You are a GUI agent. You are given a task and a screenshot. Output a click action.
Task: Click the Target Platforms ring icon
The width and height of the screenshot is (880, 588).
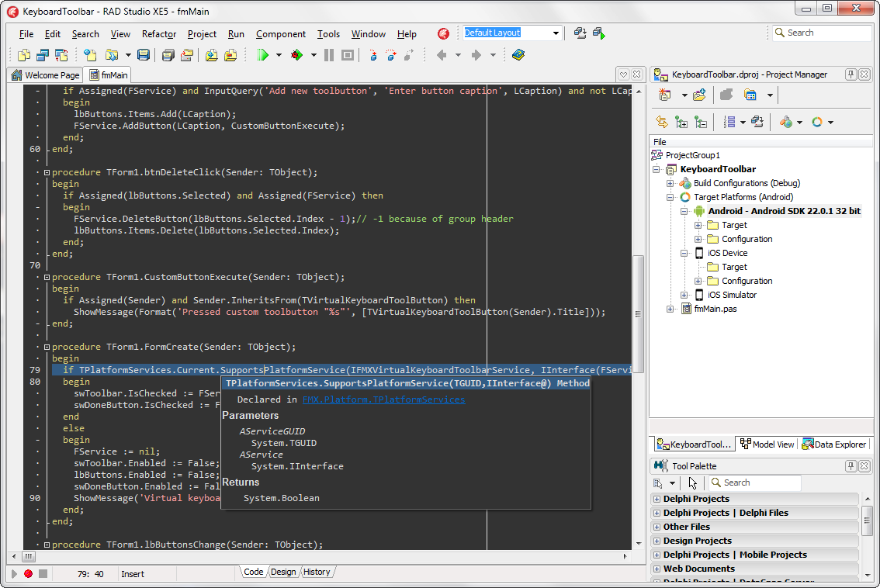(817, 122)
